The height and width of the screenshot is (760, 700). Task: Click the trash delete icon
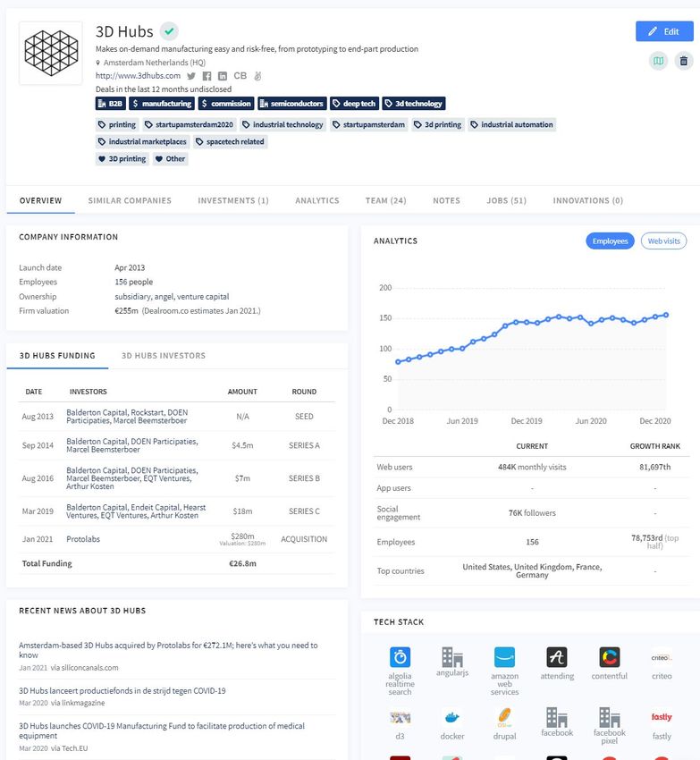684,61
